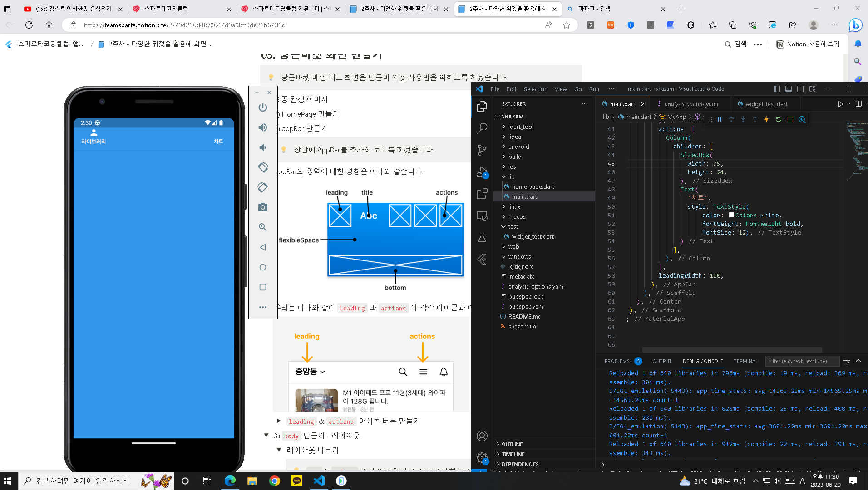The height and width of the screenshot is (490, 868).
Task: Trigger Hot Reload lightning icon in debug toolbar
Action: tap(766, 119)
